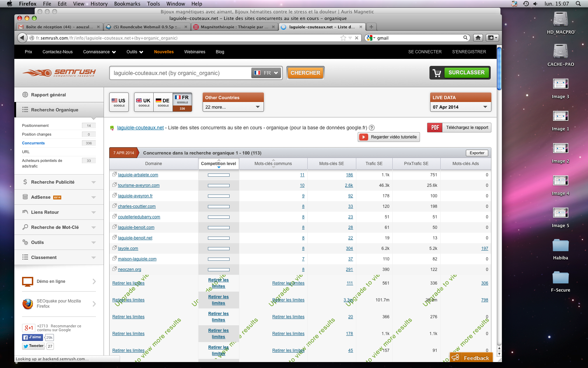Open the F-Secure folder on desktop
The width and height of the screenshot is (588, 368).
560,277
